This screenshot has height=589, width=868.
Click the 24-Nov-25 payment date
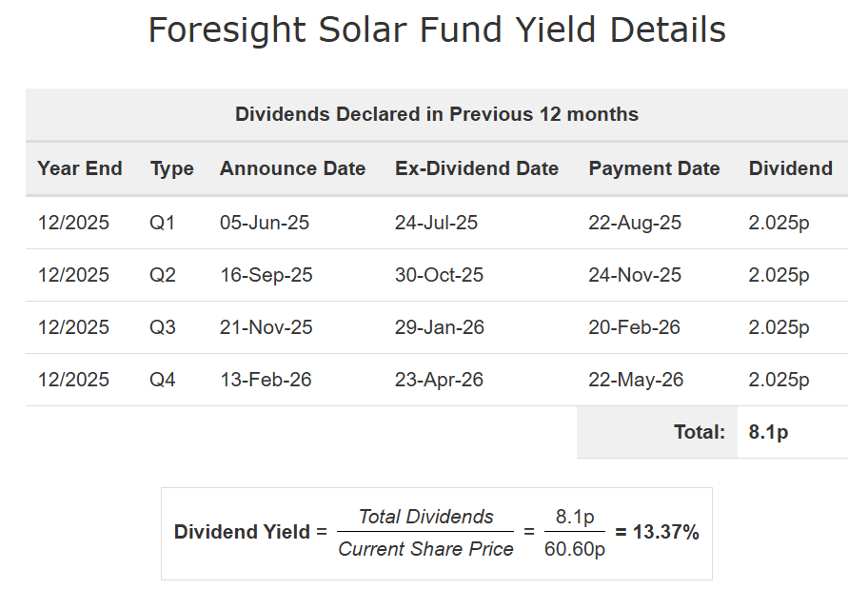tap(635, 275)
